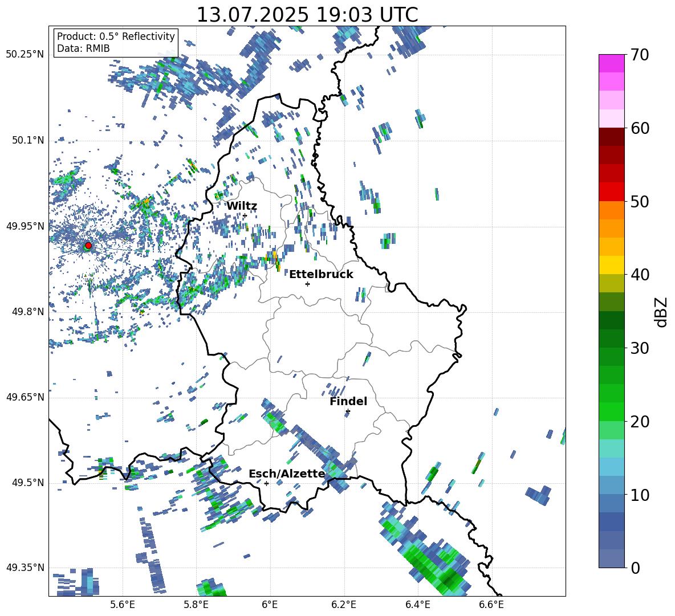Pick the bright red 50-52 dBZ swatch
Image resolution: width=675 pixels, height=616 pixels.
click(611, 192)
